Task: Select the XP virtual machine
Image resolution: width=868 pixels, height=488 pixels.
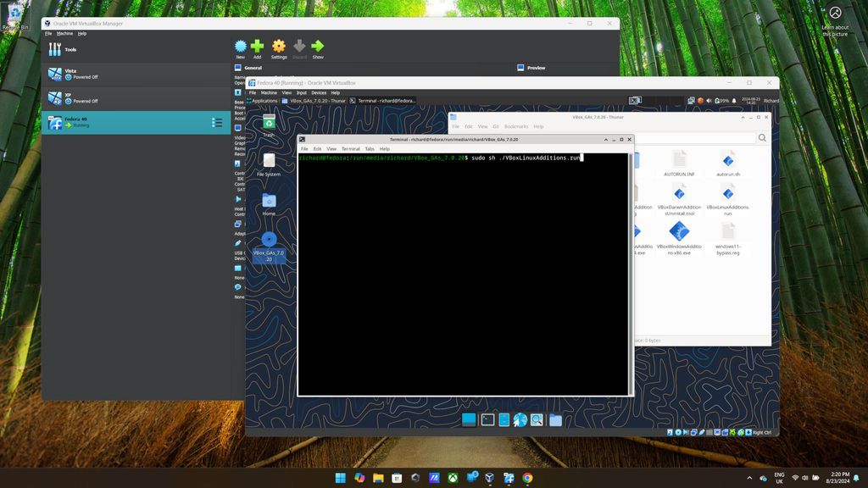Action: click(x=136, y=98)
